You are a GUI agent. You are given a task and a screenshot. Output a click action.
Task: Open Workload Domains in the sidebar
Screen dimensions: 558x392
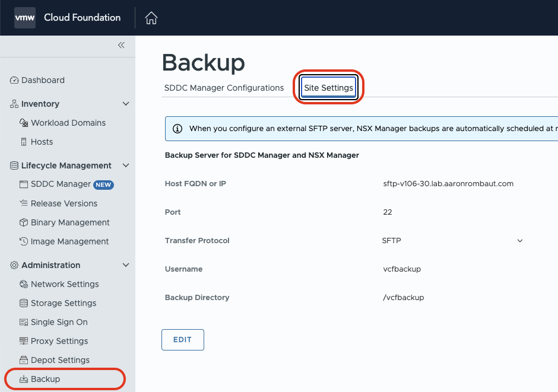coord(68,123)
